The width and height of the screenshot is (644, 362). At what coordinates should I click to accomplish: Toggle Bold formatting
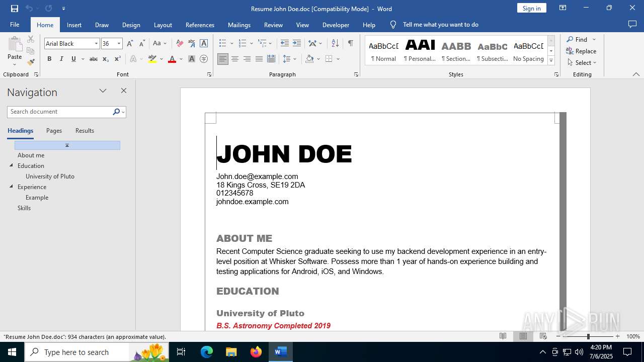pos(49,59)
